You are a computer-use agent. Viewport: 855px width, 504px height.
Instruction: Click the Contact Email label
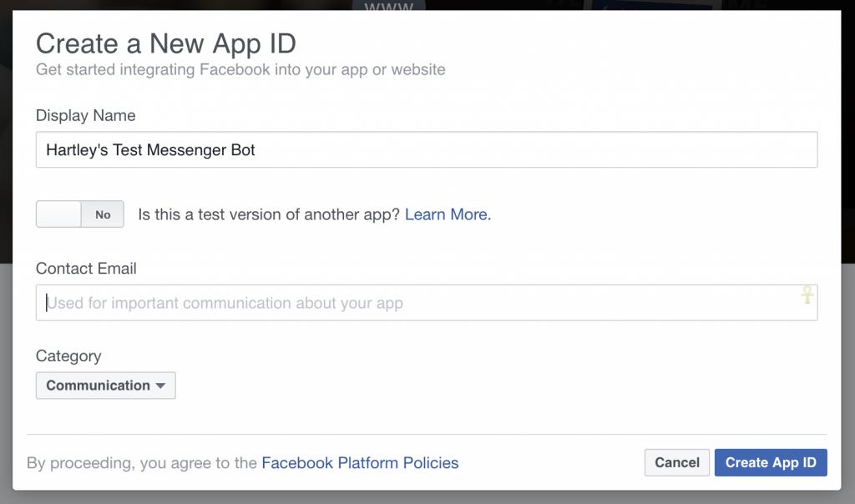pos(86,269)
